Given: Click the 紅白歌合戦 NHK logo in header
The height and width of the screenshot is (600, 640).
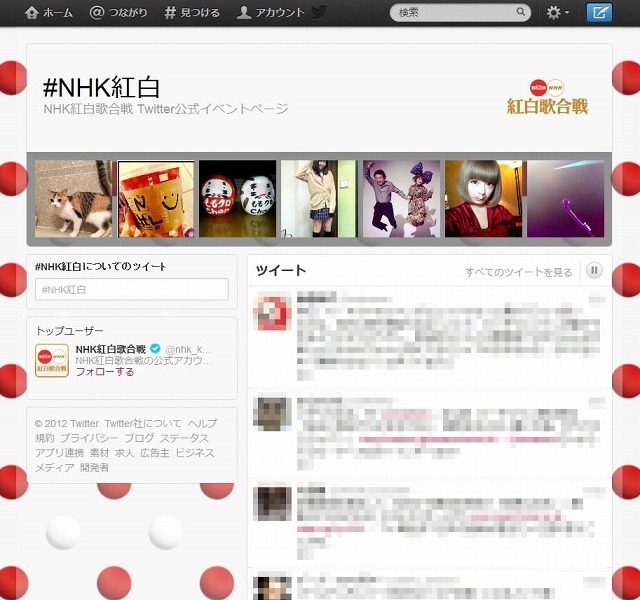Looking at the screenshot, I should click(547, 97).
